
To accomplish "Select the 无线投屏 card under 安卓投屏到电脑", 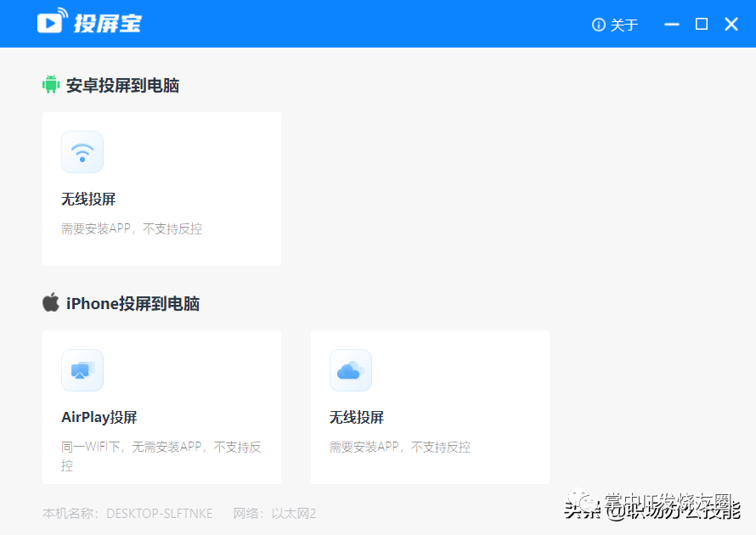I will coord(161,189).
